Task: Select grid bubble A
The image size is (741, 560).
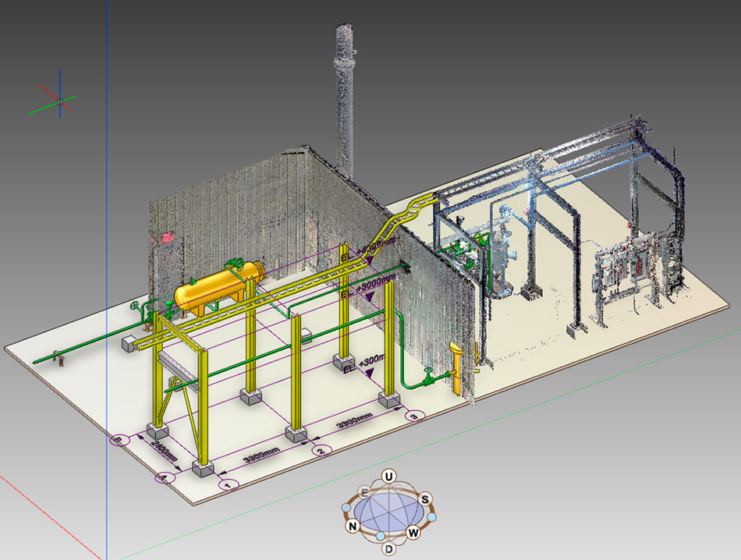Action: point(164,477)
